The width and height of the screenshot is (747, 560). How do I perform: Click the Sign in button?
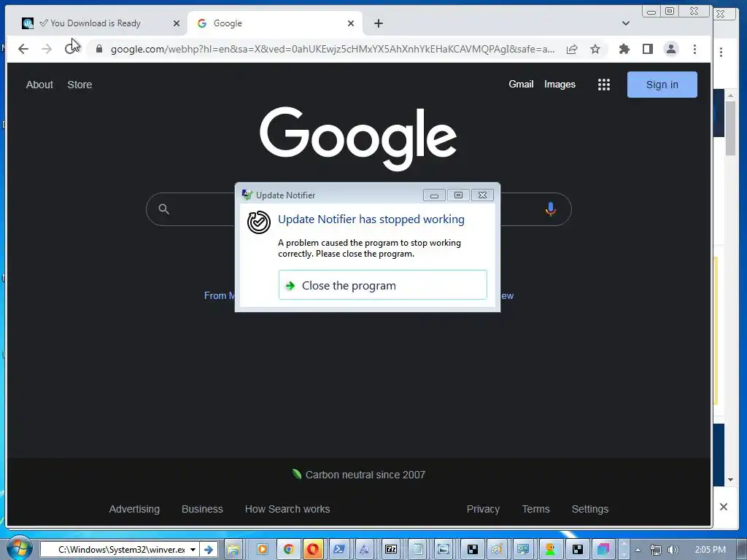tap(662, 85)
